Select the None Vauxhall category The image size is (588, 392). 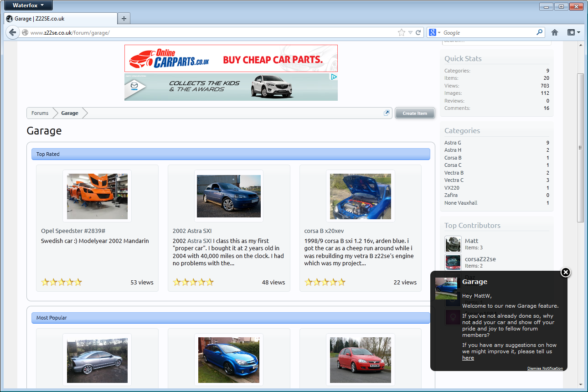click(x=461, y=203)
